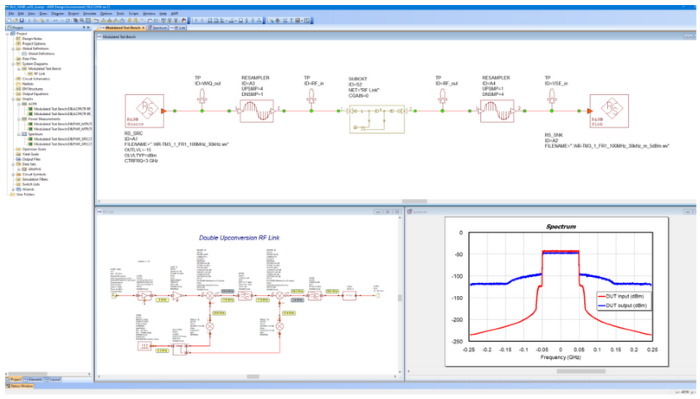The width and height of the screenshot is (700, 399).
Task: Select the RF Link subcircuit block
Action: [x=377, y=119]
